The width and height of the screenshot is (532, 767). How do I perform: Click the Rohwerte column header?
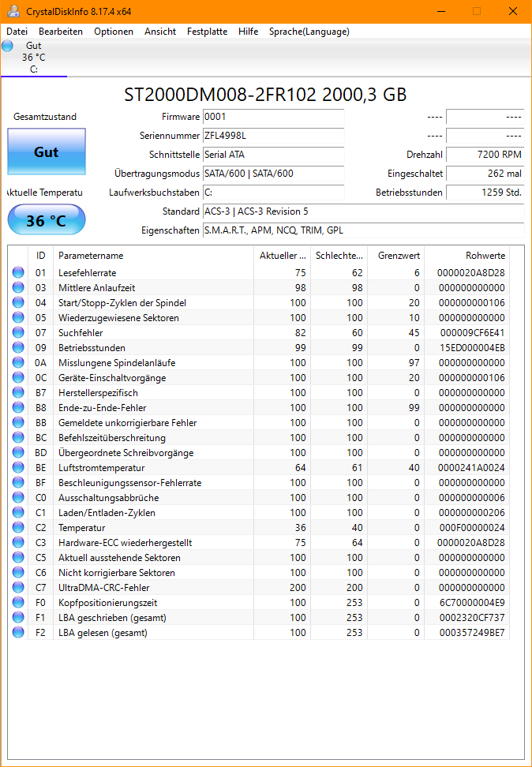tap(467, 256)
